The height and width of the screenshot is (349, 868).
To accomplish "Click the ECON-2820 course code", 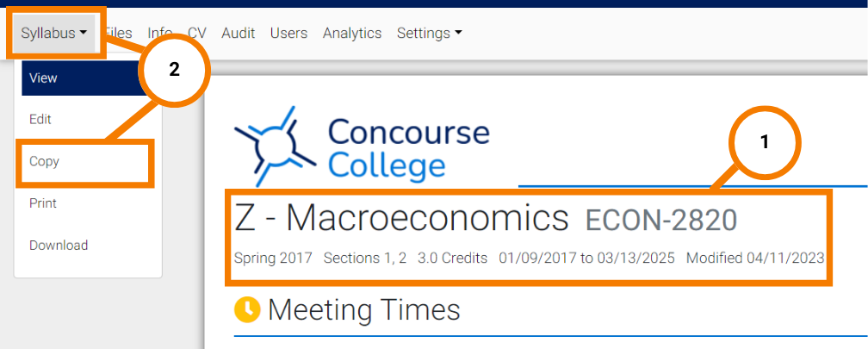I will pyautogui.click(x=661, y=221).
